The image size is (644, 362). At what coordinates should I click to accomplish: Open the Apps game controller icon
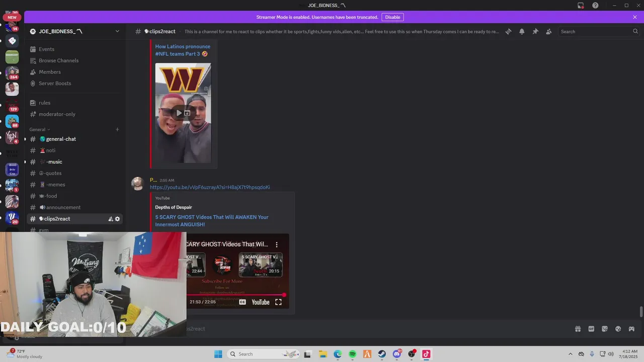(631, 329)
